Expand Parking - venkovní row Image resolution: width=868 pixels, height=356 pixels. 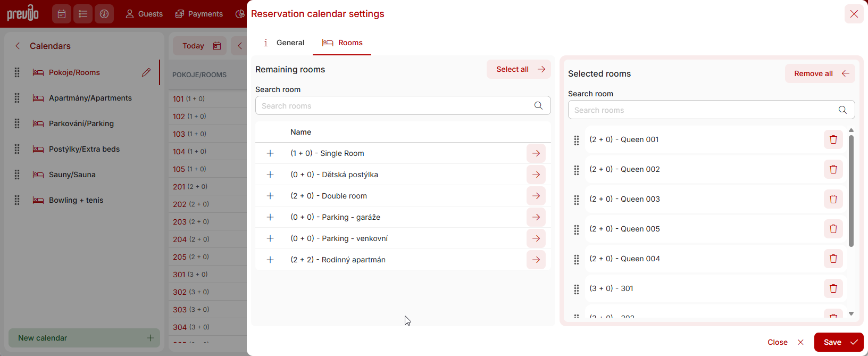coord(270,238)
